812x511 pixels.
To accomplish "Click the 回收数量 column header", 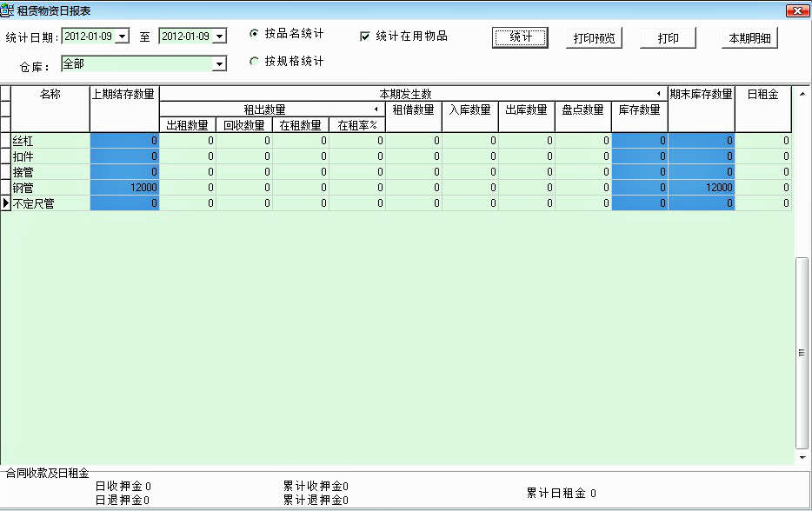I will tap(244, 125).
